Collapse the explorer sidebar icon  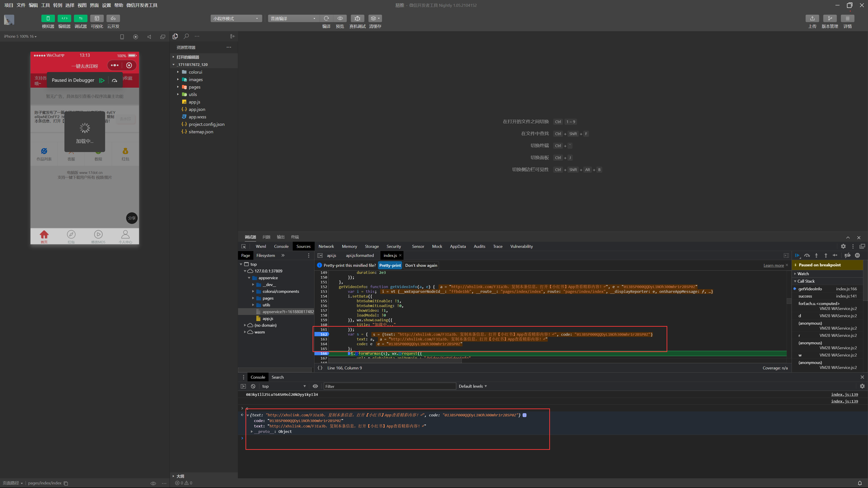233,36
